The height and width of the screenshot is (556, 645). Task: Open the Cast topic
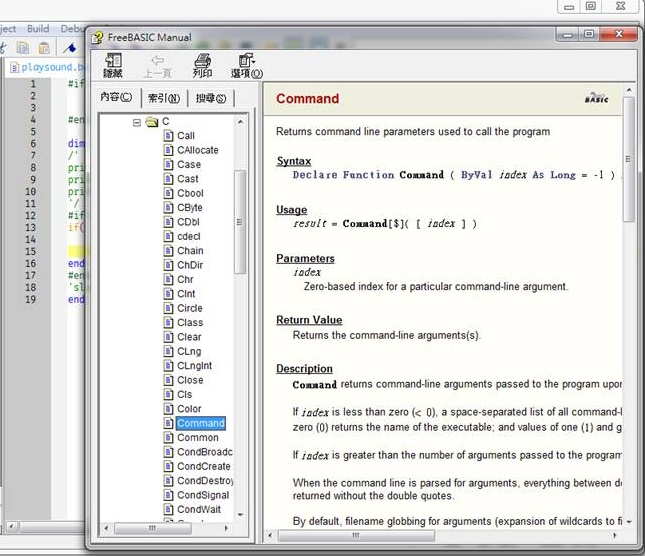click(188, 179)
